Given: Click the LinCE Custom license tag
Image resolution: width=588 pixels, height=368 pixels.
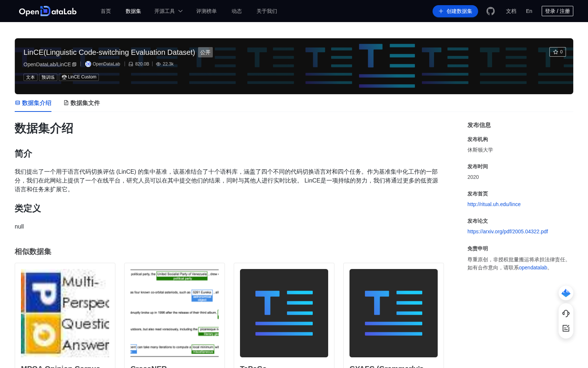Looking at the screenshot, I should (79, 77).
